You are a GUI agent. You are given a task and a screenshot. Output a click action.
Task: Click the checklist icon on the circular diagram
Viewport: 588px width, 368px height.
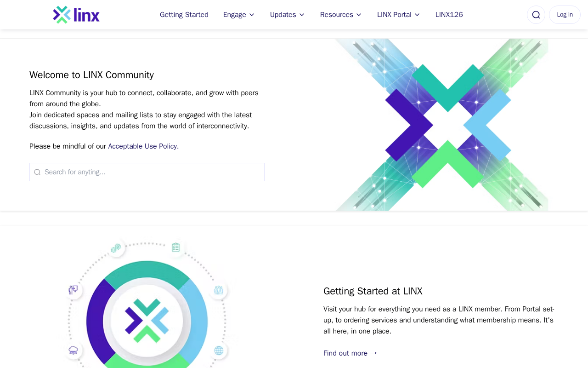pyautogui.click(x=175, y=247)
